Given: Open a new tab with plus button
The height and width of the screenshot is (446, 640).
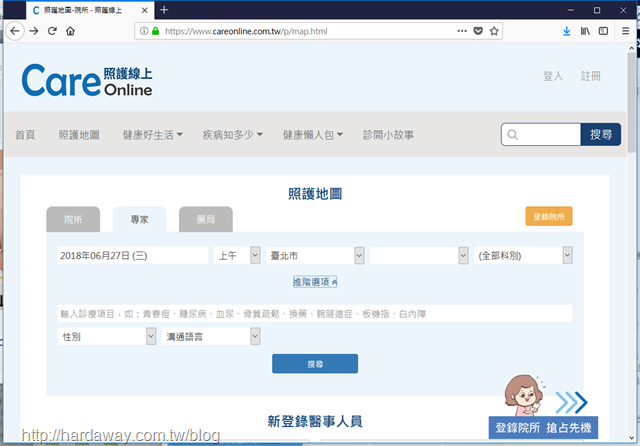Looking at the screenshot, I should pyautogui.click(x=164, y=10).
